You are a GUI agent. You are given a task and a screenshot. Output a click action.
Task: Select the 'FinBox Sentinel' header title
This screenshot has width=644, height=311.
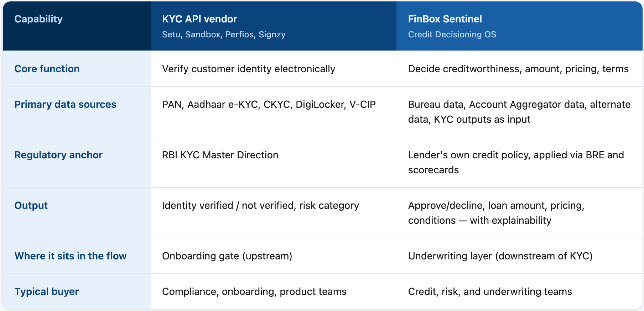(445, 19)
